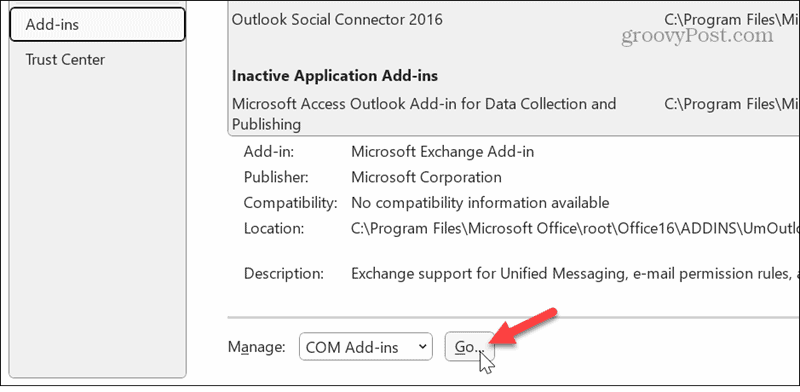Click the chevron arrow on COM Add-ins combo box
Screen dimensions: 800x392
pyautogui.click(x=422, y=347)
